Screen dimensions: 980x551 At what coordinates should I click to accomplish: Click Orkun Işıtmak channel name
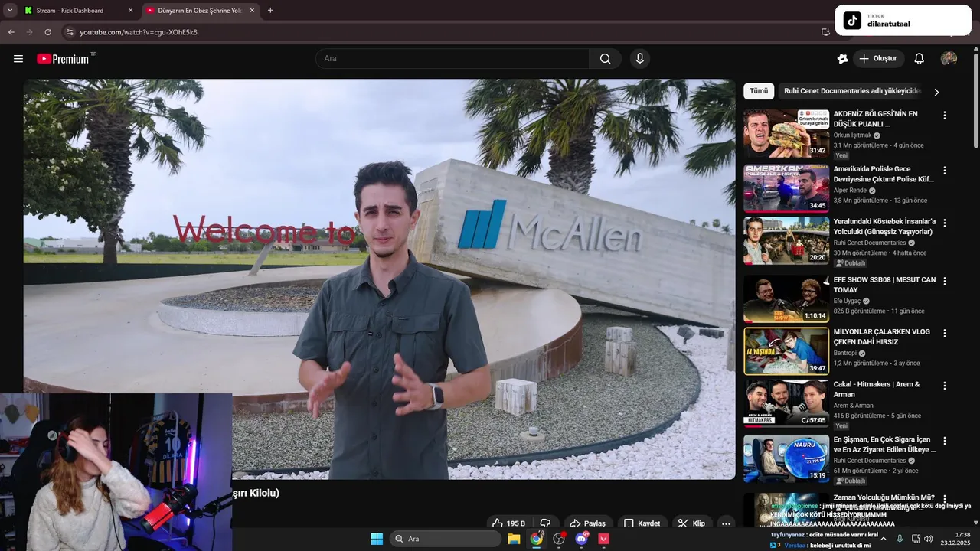click(852, 135)
